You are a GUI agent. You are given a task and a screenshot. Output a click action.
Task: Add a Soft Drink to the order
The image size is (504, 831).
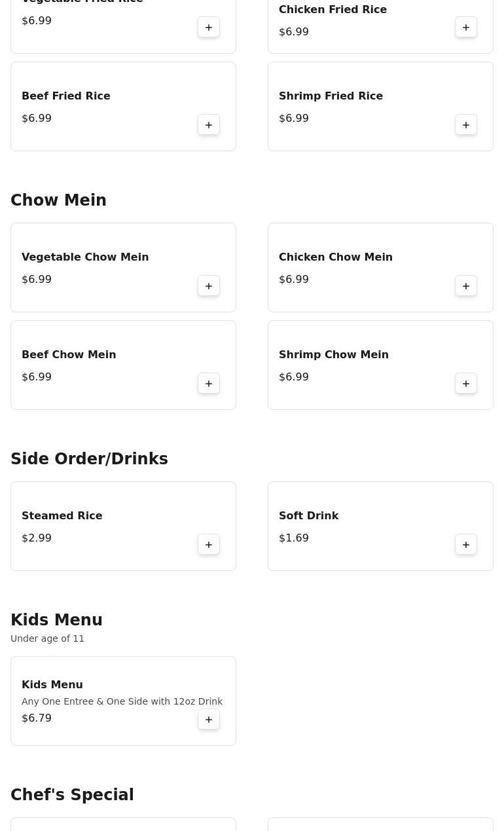tap(466, 545)
